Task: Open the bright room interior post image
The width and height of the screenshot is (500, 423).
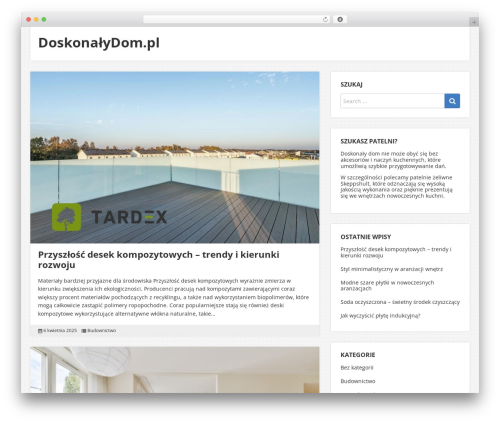Action: coord(175,370)
